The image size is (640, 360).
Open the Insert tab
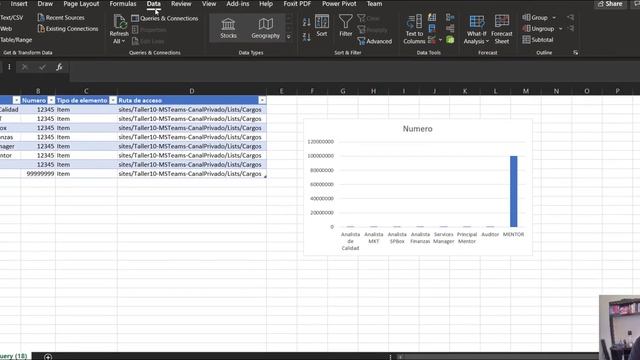[x=19, y=4]
